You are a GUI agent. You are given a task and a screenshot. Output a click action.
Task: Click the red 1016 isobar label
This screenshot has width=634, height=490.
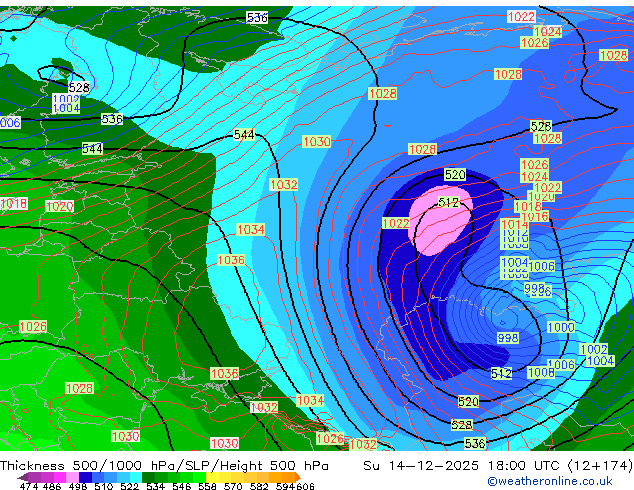[x=535, y=217]
